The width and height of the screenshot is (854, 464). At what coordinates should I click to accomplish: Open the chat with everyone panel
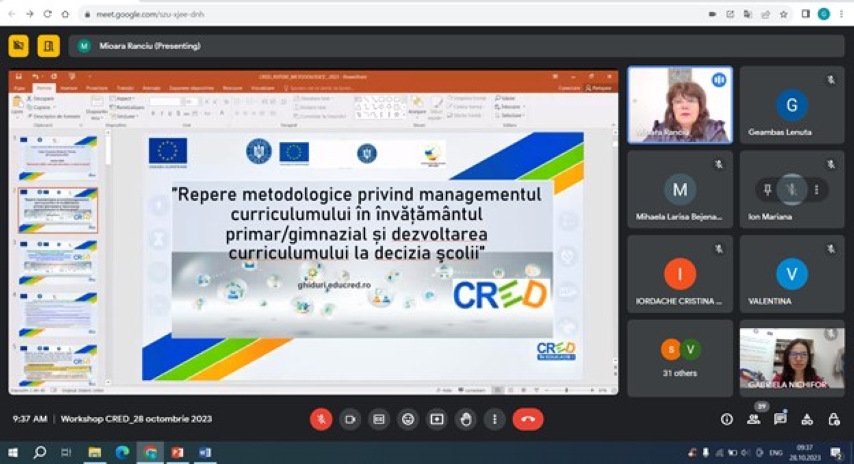pyautogui.click(x=780, y=419)
